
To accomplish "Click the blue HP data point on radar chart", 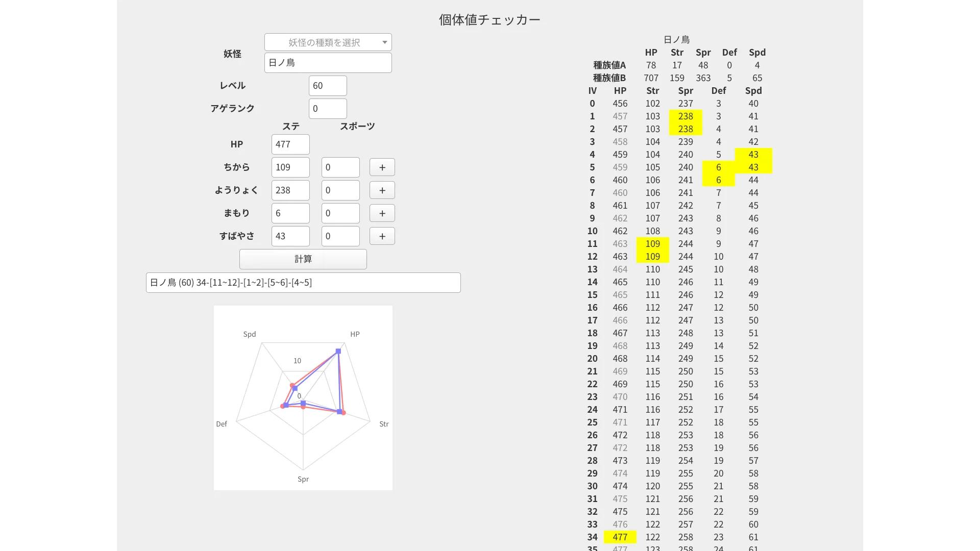I will coord(338,351).
